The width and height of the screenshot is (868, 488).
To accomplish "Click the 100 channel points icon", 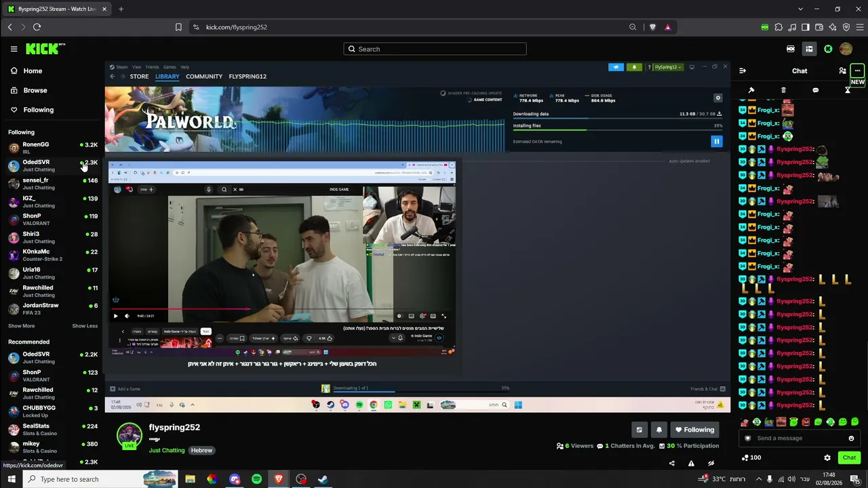I will click(751, 457).
